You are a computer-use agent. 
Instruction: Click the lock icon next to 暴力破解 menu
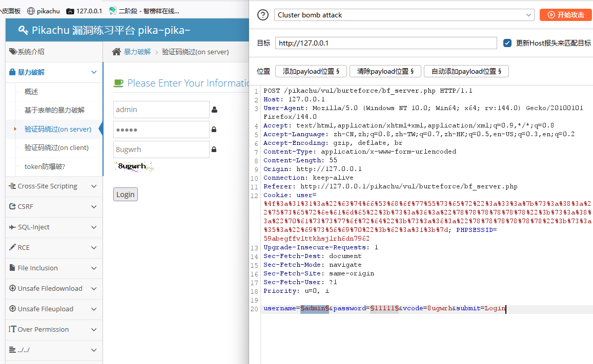pos(12,72)
